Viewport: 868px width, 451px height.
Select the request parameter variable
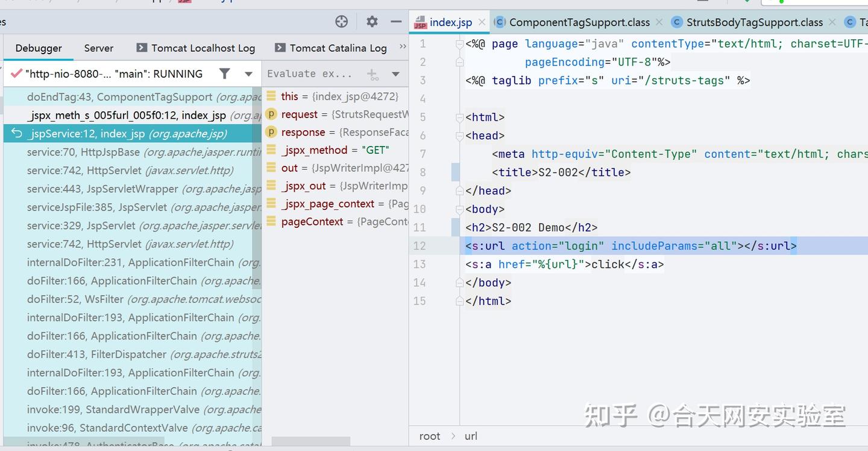(x=336, y=115)
